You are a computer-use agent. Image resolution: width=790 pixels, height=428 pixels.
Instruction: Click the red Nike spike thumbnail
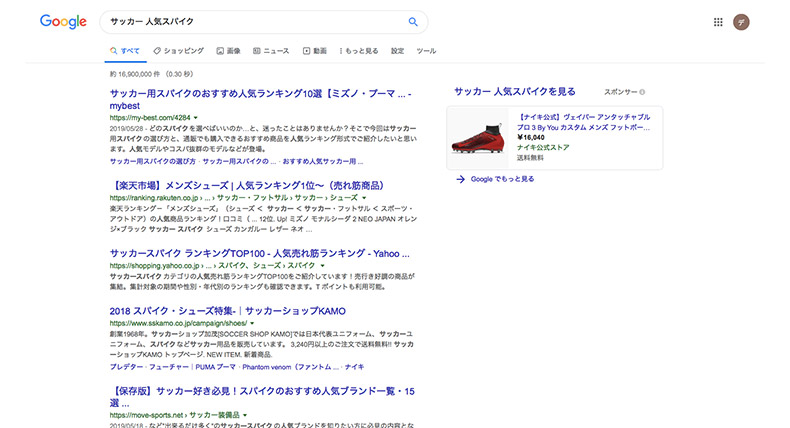478,138
